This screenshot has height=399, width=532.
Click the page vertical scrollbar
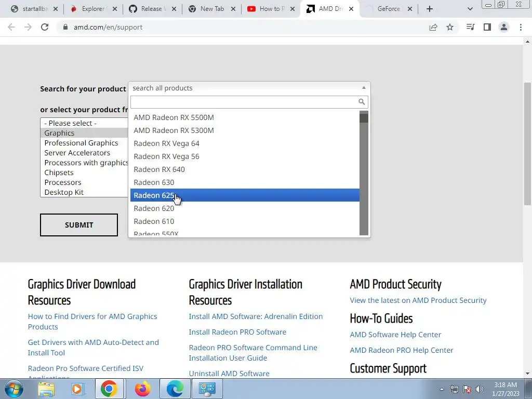527,144
